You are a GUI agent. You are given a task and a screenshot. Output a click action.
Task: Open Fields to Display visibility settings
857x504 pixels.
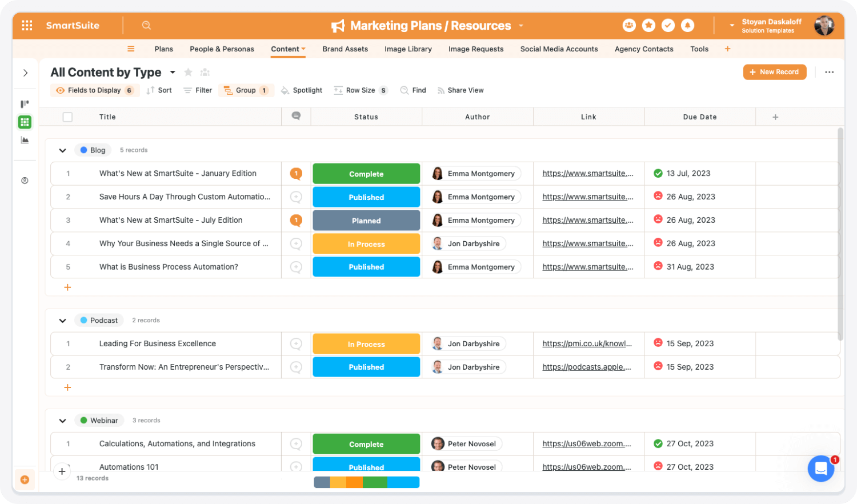click(x=95, y=90)
